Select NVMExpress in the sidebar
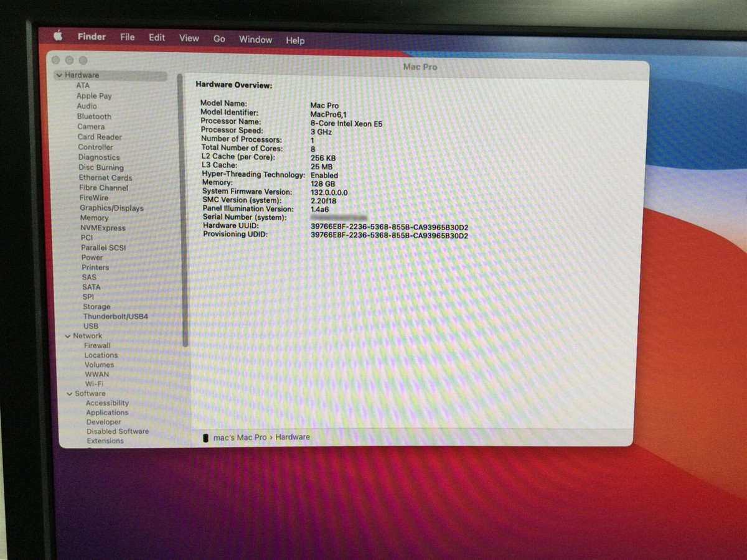The width and height of the screenshot is (747, 560). tap(103, 228)
